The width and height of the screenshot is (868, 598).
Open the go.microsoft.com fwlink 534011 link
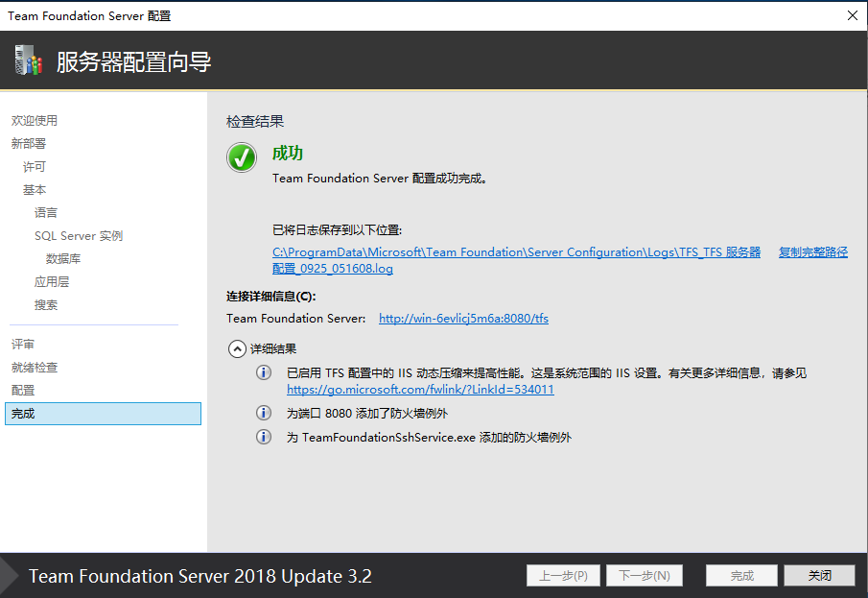420,389
